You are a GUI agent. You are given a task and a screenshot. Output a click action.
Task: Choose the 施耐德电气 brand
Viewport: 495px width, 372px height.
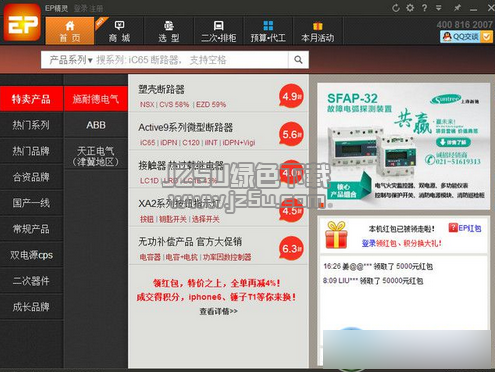click(96, 99)
